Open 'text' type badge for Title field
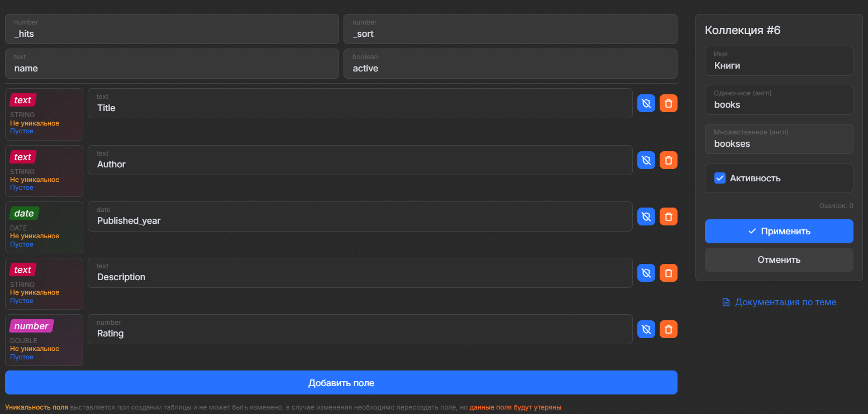Viewport: 868px width, 414px height. (x=23, y=100)
